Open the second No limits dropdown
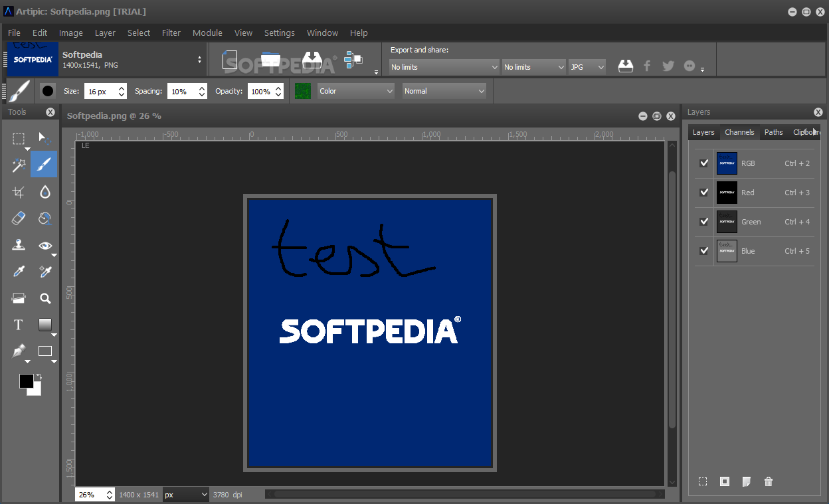 tap(533, 67)
